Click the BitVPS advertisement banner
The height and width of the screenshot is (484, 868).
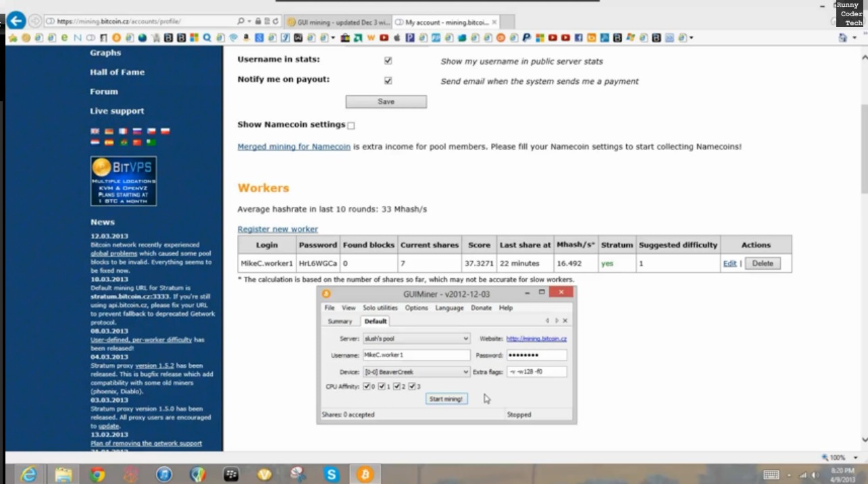[124, 181]
